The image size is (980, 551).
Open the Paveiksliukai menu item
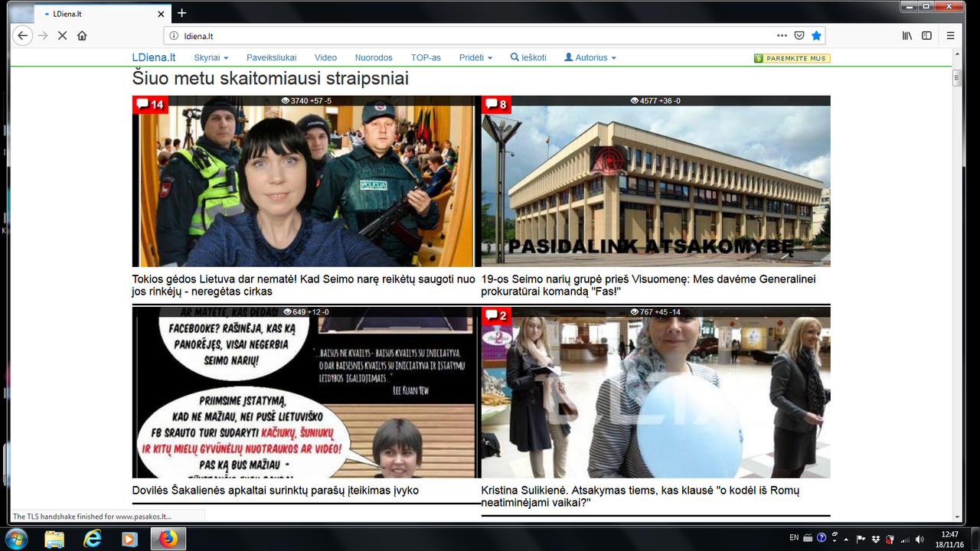tap(271, 57)
